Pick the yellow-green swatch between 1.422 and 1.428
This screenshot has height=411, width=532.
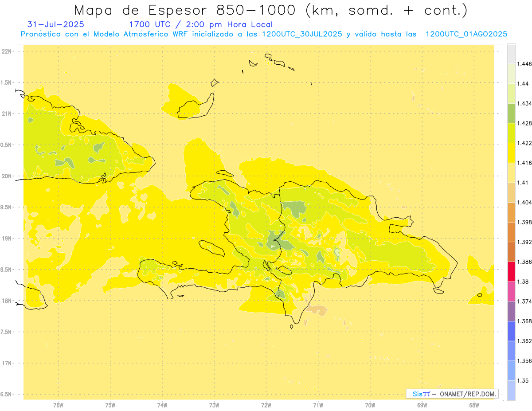pos(511,133)
